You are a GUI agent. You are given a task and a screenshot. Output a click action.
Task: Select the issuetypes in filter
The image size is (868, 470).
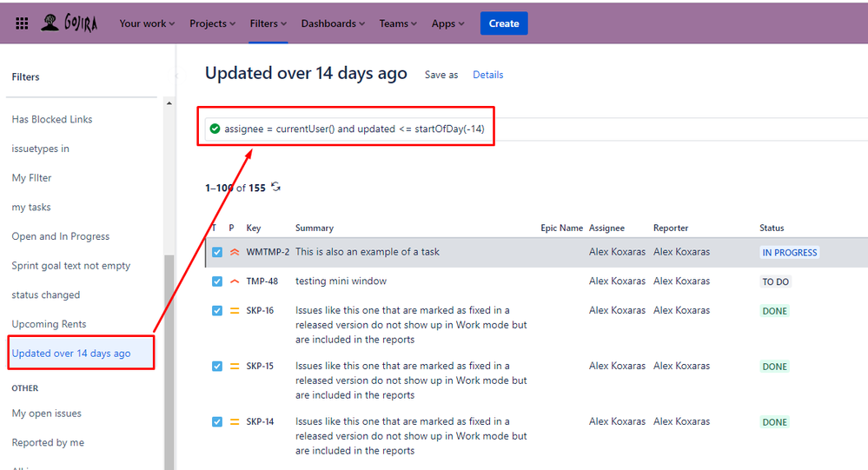[x=41, y=149]
